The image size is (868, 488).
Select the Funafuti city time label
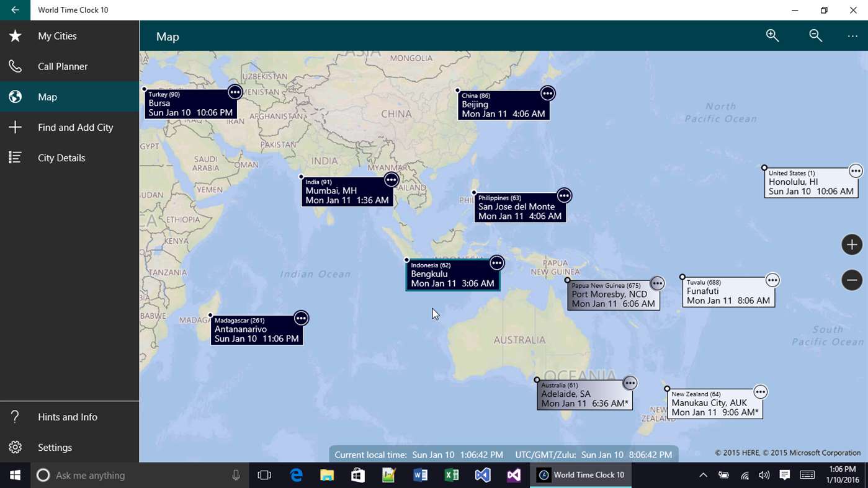tap(728, 291)
